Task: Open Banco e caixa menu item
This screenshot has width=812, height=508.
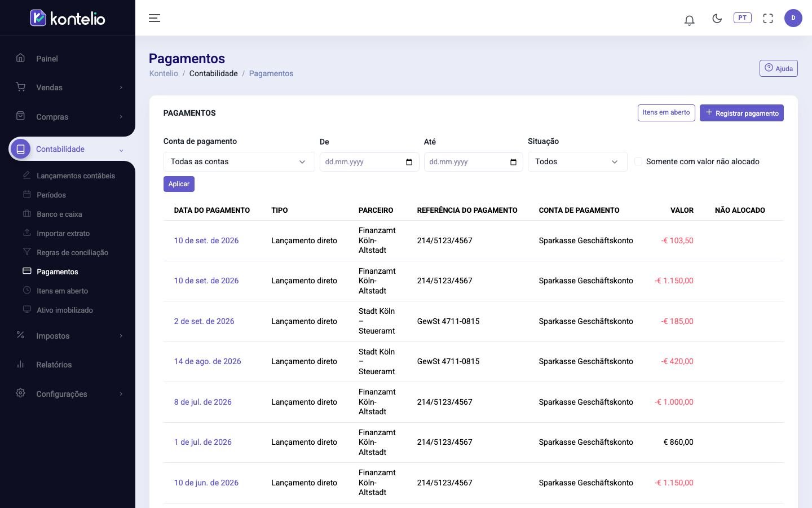Action: click(x=59, y=214)
